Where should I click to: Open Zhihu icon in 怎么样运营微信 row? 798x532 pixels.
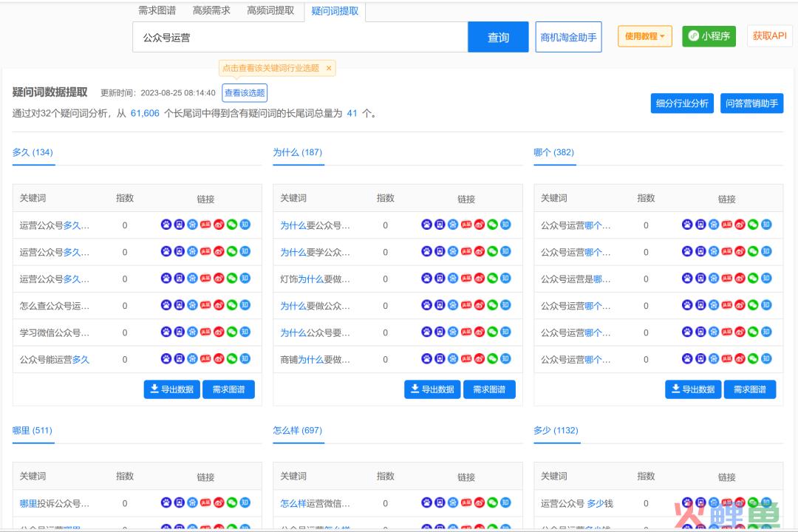[505, 502]
